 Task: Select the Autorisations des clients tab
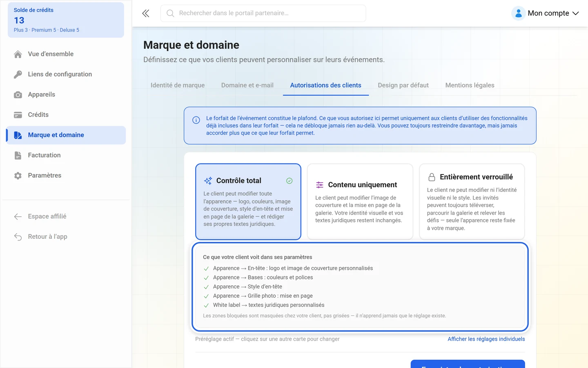pyautogui.click(x=326, y=85)
